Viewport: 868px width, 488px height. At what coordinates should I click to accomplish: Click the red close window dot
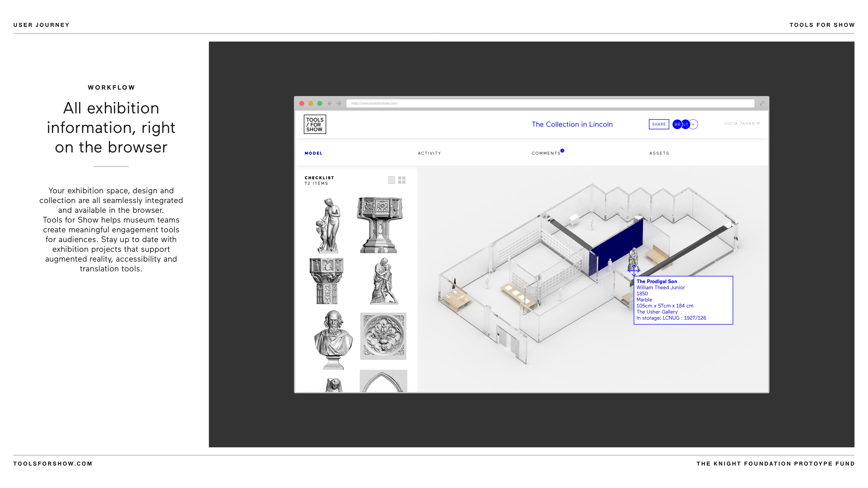(302, 103)
